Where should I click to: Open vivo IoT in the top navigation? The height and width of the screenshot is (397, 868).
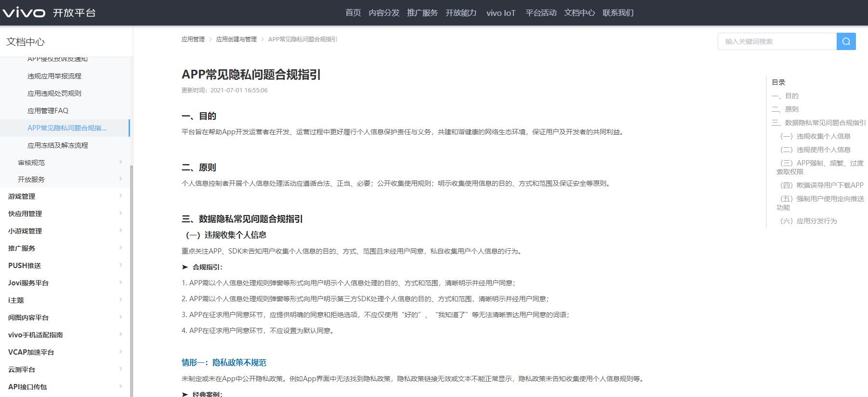pyautogui.click(x=501, y=13)
